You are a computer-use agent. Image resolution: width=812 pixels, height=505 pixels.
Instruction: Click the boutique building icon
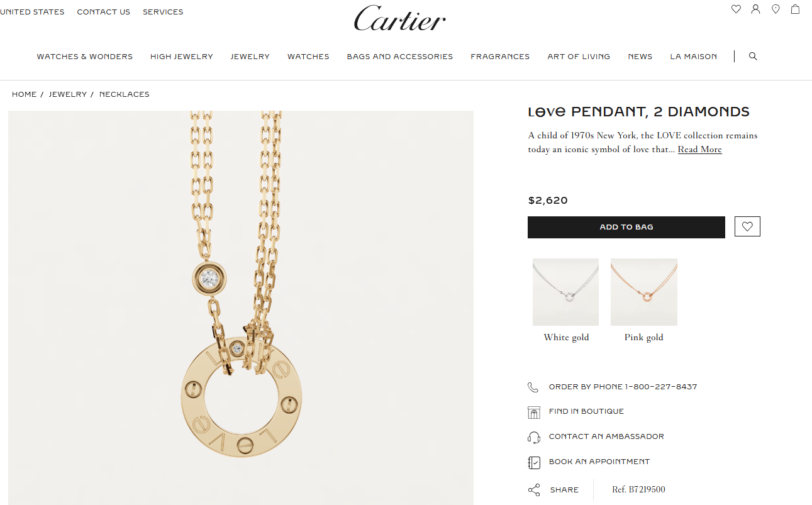click(x=534, y=412)
